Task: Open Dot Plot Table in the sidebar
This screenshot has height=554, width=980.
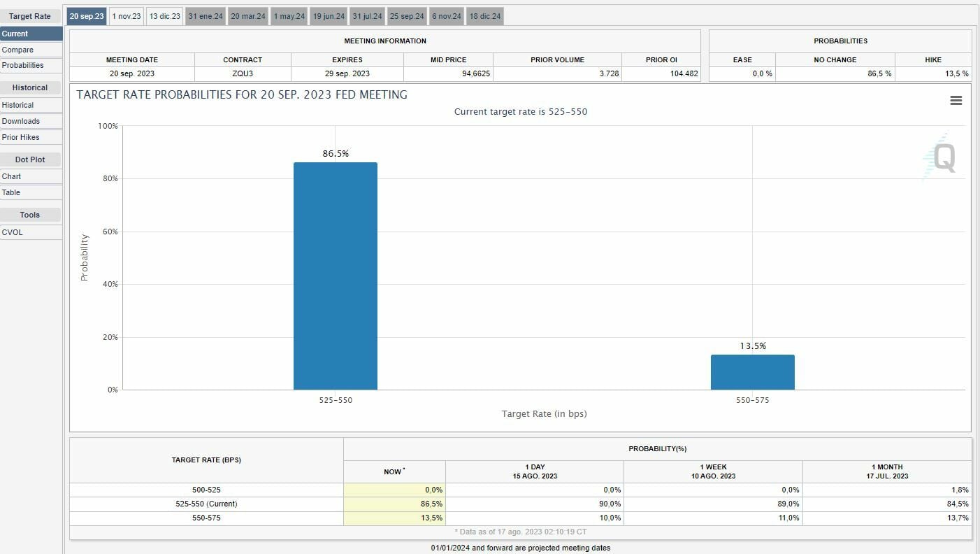Action: click(31, 192)
